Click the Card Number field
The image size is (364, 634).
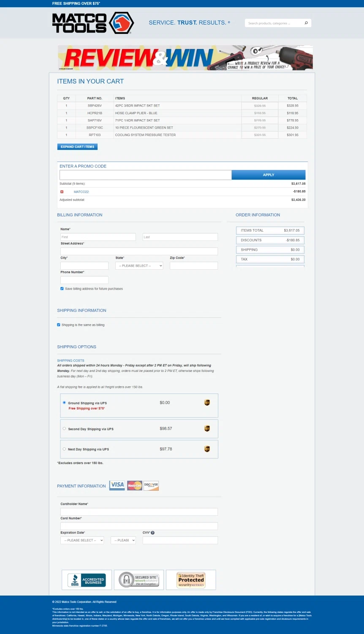(x=139, y=526)
